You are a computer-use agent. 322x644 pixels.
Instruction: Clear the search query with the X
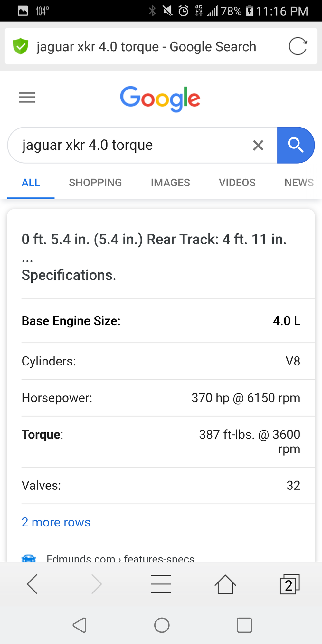click(x=258, y=145)
